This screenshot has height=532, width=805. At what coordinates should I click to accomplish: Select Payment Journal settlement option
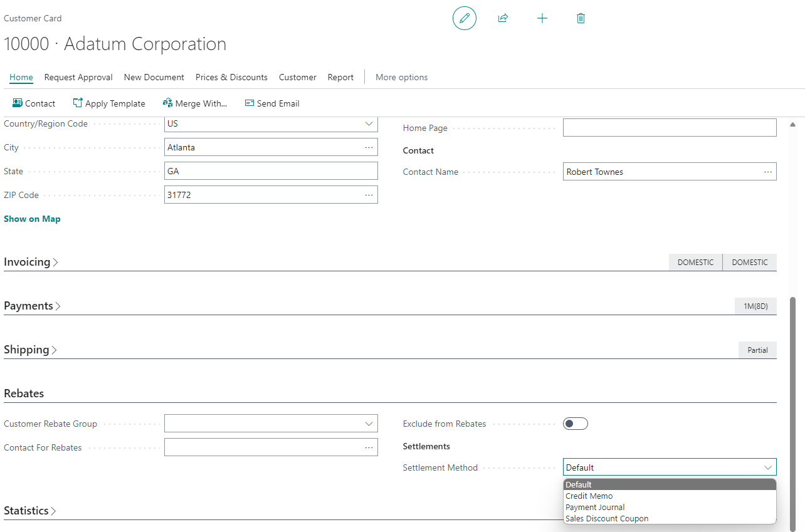pyautogui.click(x=670, y=507)
